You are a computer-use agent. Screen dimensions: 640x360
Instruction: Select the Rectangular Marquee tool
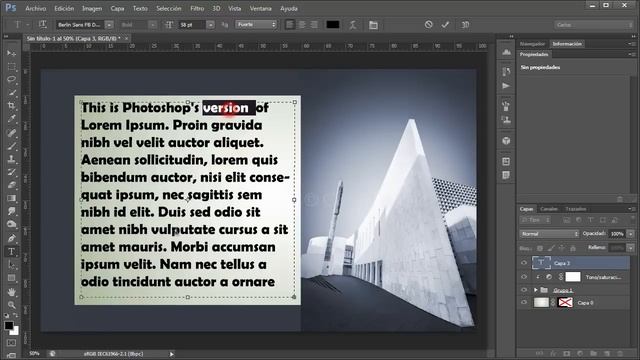pos(11,67)
